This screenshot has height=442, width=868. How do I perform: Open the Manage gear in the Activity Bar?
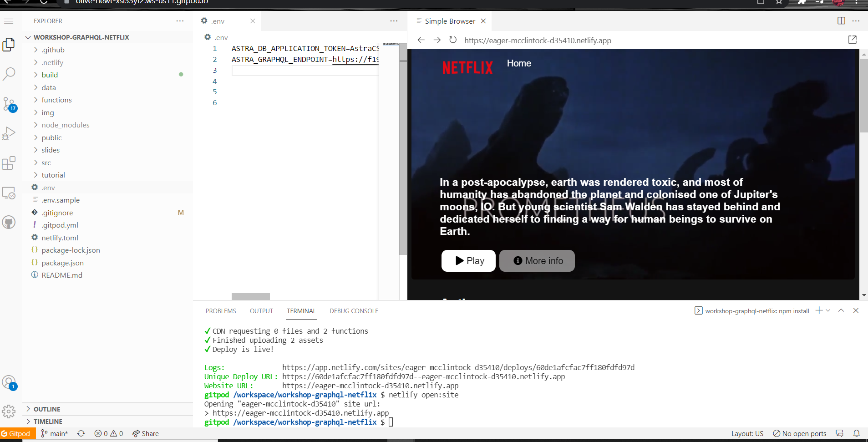coord(9,411)
